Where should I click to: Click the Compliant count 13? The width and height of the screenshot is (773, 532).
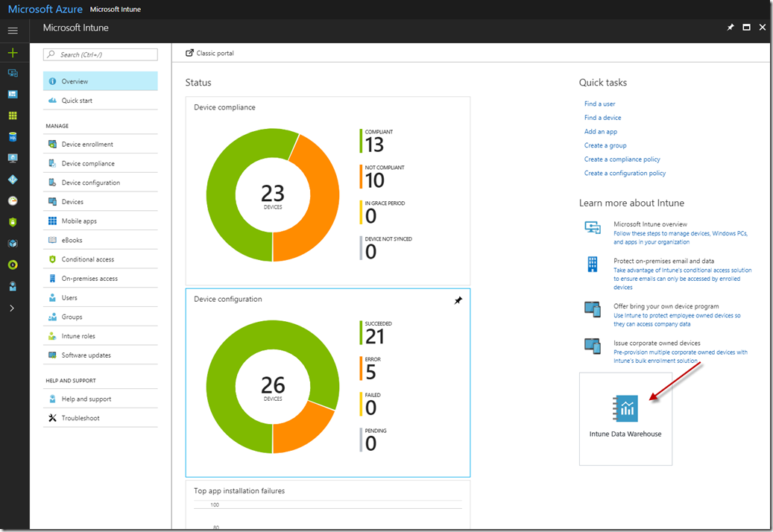(x=374, y=145)
